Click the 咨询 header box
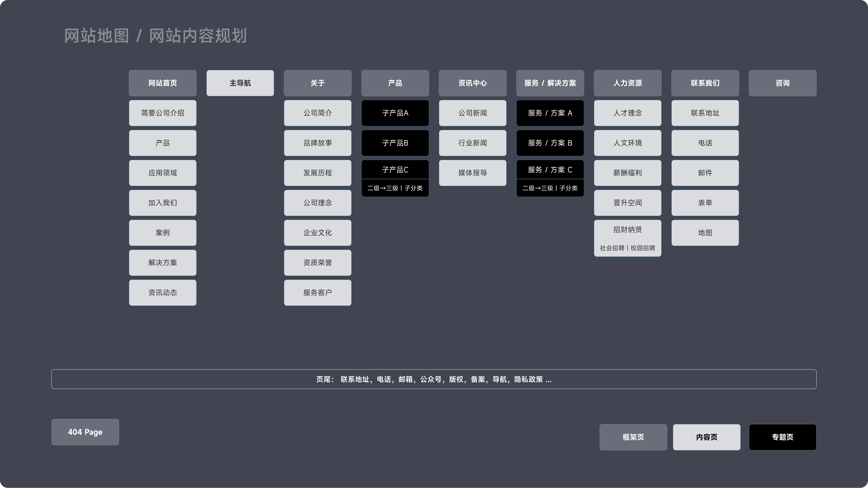Viewport: 868px width, 488px height. point(783,83)
